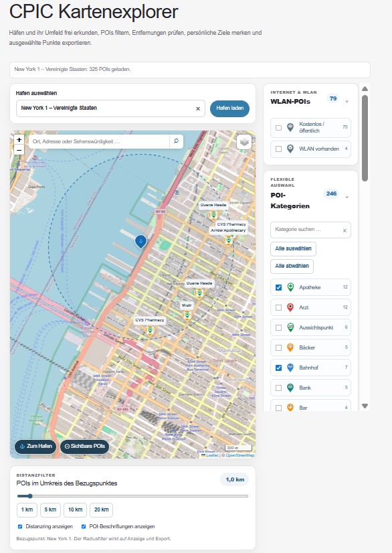Click the Hafen laden button
Viewport: 392px width, 553px height.
(x=230, y=108)
